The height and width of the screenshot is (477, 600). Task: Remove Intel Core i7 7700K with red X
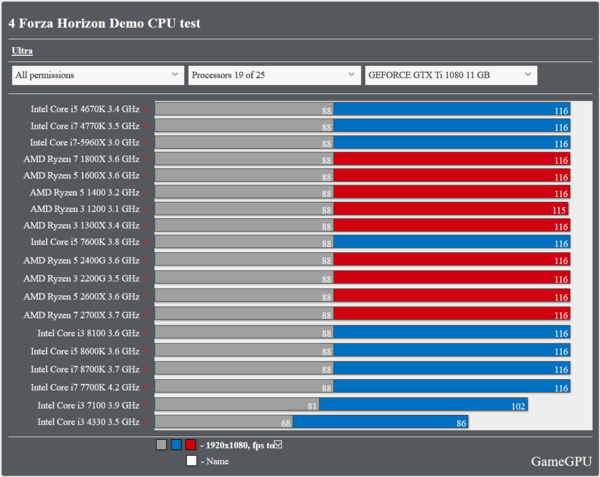point(145,387)
